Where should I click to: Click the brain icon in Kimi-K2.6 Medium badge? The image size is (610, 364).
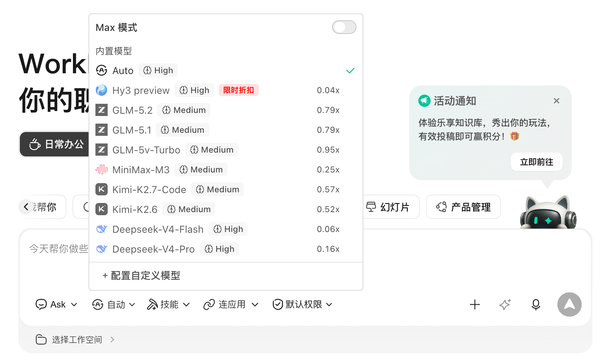[171, 209]
